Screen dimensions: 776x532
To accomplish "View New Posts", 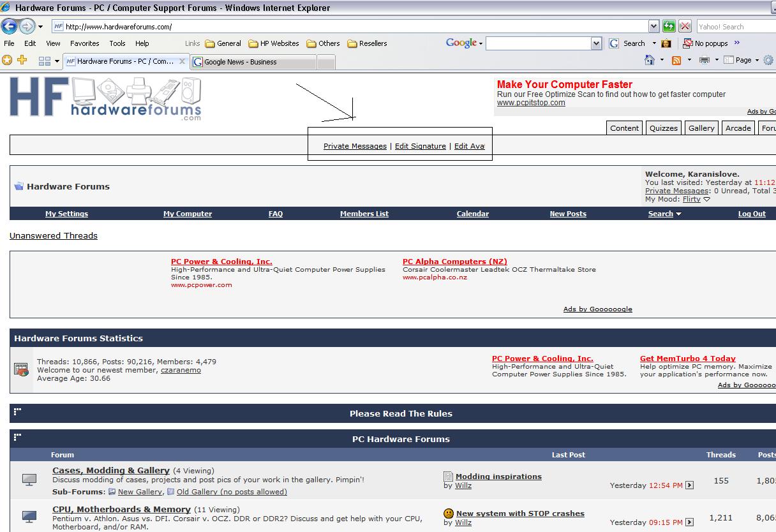I will click(568, 214).
